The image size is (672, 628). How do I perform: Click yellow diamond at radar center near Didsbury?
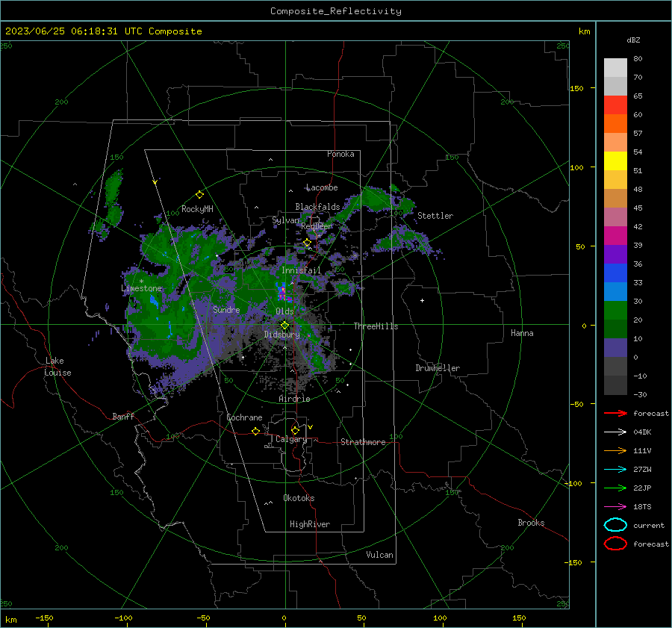point(284,326)
